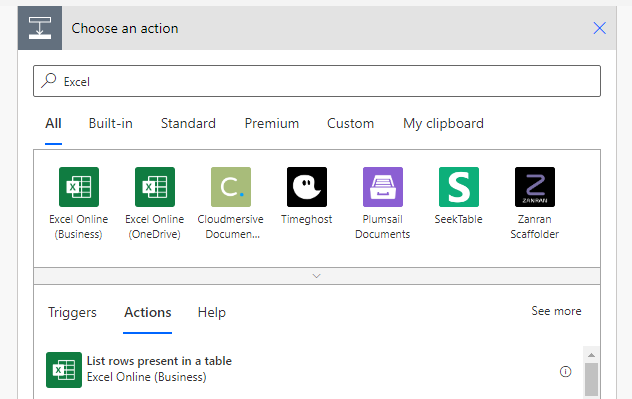Select the Actions tab
The height and width of the screenshot is (399, 632).
coord(148,312)
